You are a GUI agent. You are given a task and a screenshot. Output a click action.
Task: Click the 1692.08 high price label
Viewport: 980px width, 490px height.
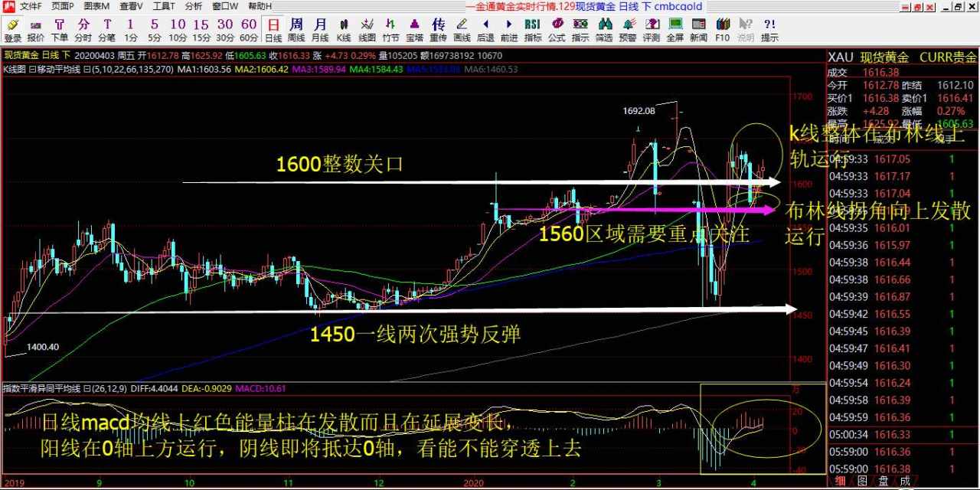pos(639,111)
